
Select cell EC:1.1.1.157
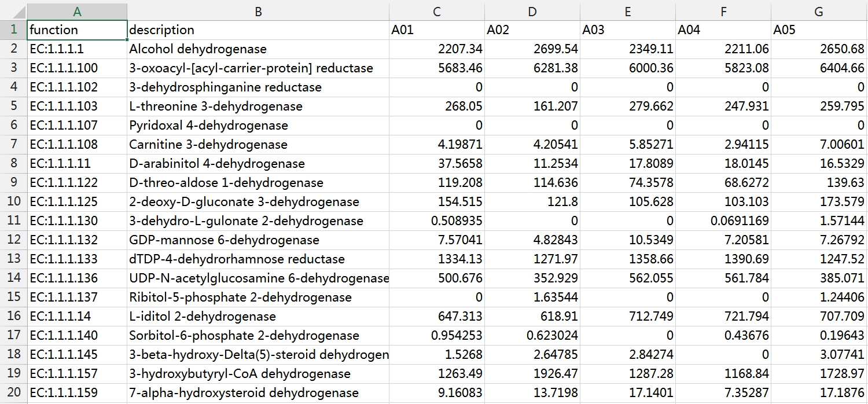point(77,374)
